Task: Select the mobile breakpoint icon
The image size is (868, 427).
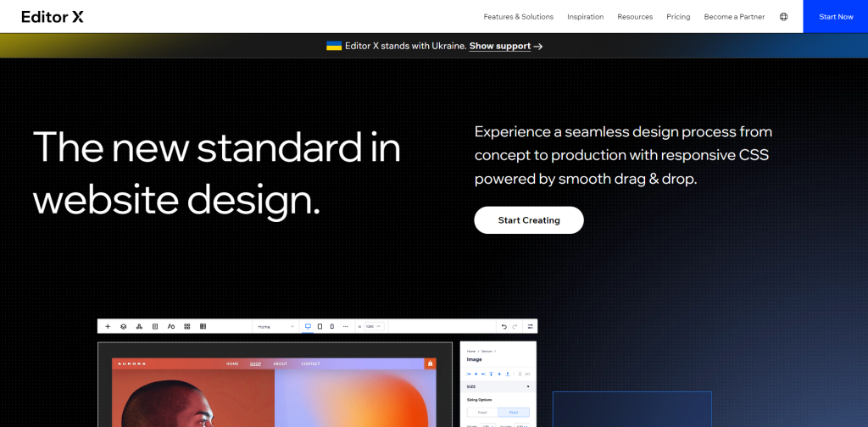Action: click(x=332, y=326)
